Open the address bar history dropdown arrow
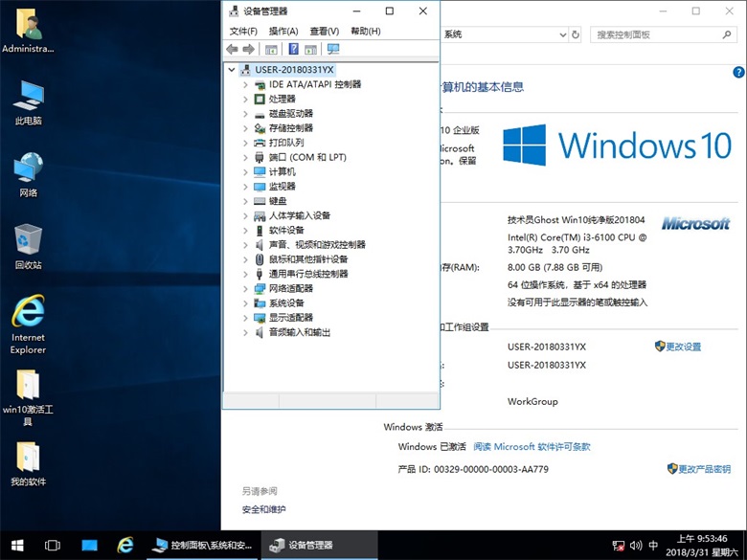The image size is (747, 560). point(560,34)
